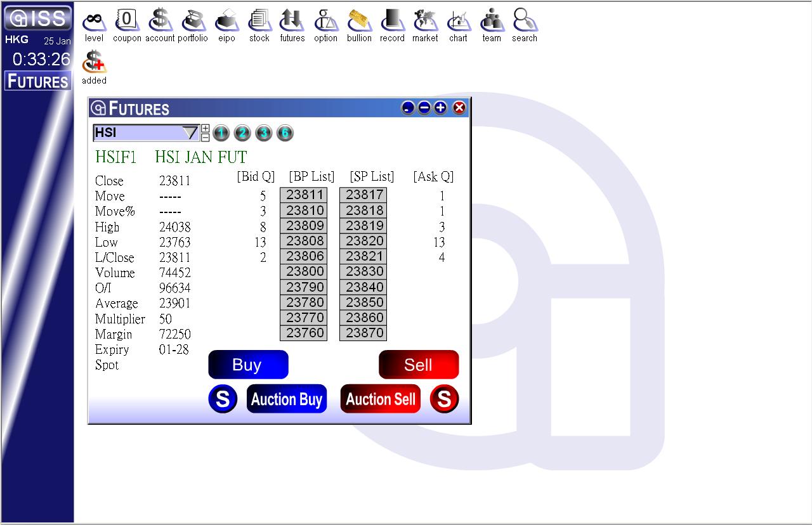Open the coupon icon in the toolbar
The width and height of the screenshot is (812, 525).
[x=127, y=25]
